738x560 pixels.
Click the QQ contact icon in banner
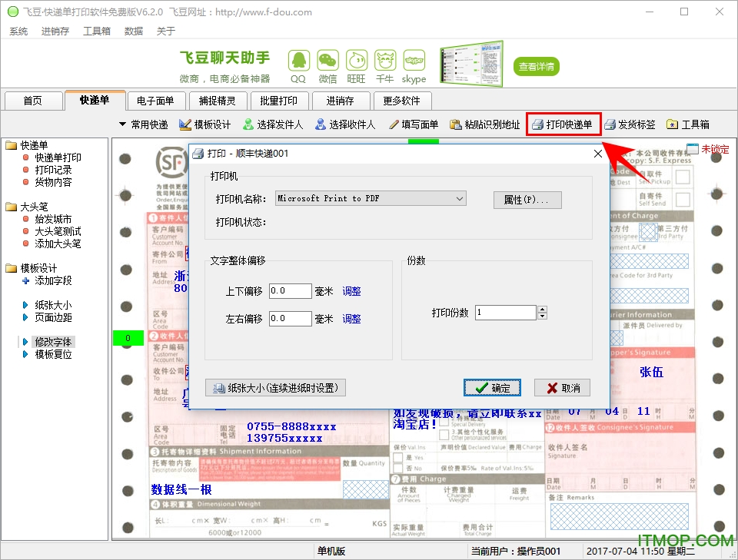[298, 60]
